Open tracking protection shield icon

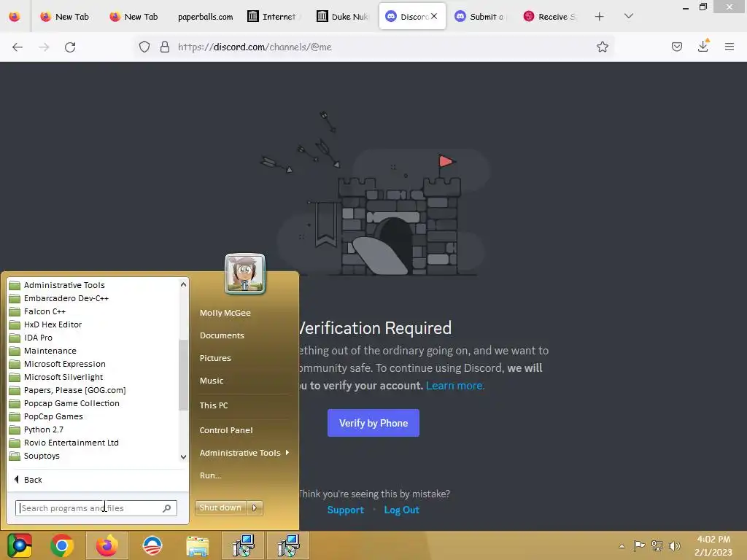144,47
